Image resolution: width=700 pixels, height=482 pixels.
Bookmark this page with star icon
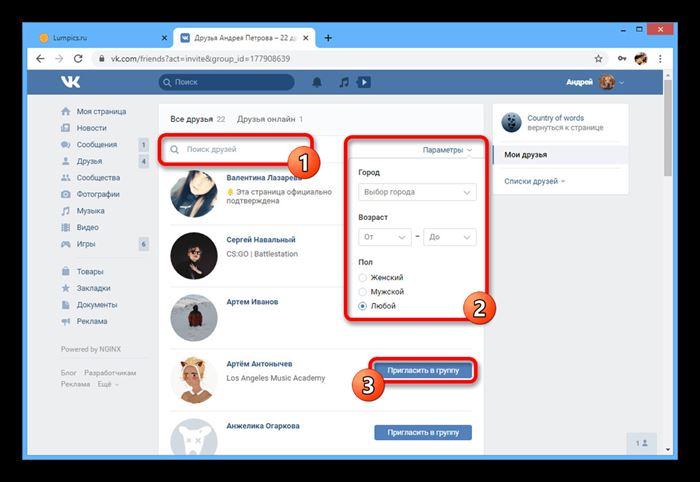point(598,58)
